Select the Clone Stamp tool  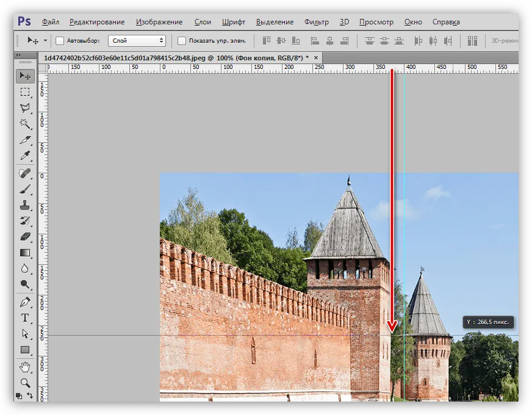[25, 205]
